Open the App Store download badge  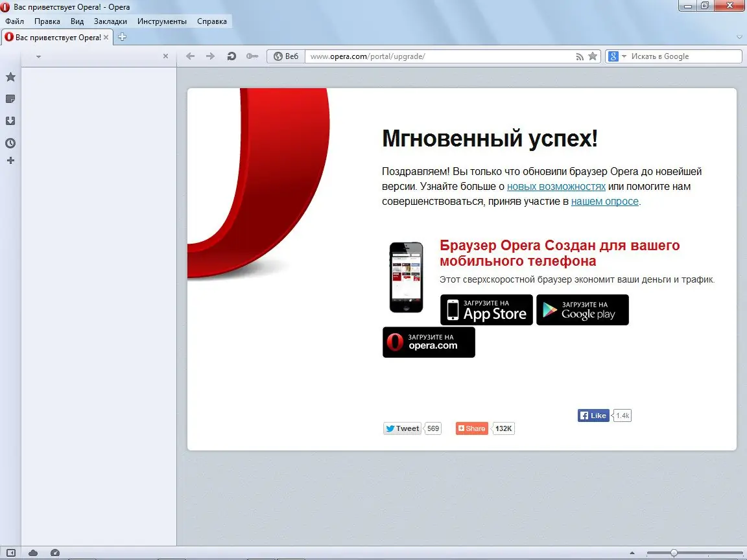(486, 310)
